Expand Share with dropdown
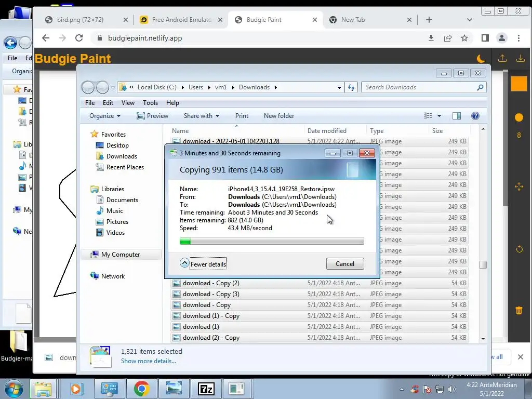The image size is (532, 399). 202,116
